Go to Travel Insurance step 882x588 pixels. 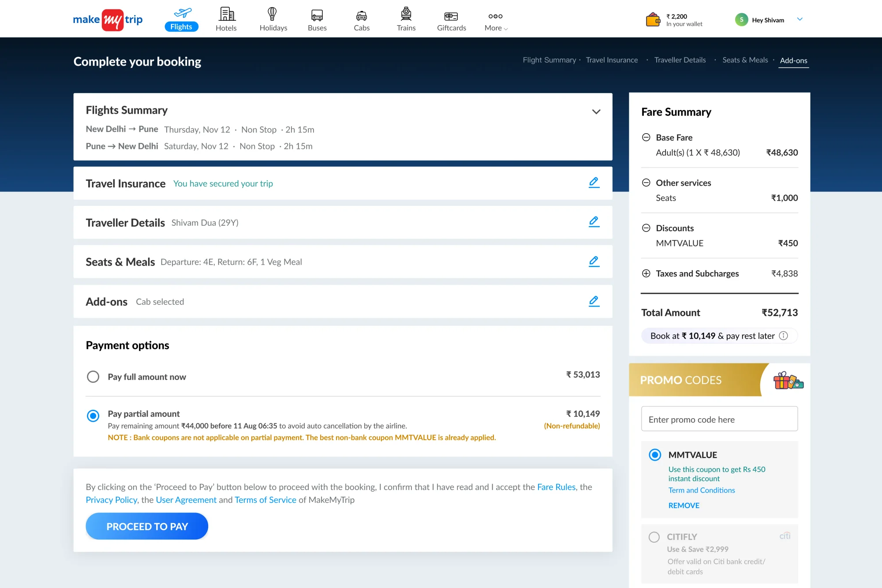[612, 60]
